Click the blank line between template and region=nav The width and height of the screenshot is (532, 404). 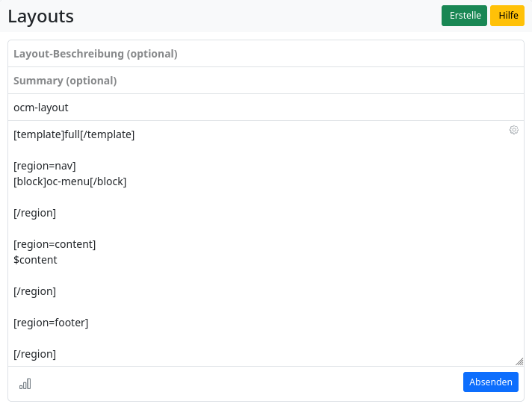(x=149, y=150)
